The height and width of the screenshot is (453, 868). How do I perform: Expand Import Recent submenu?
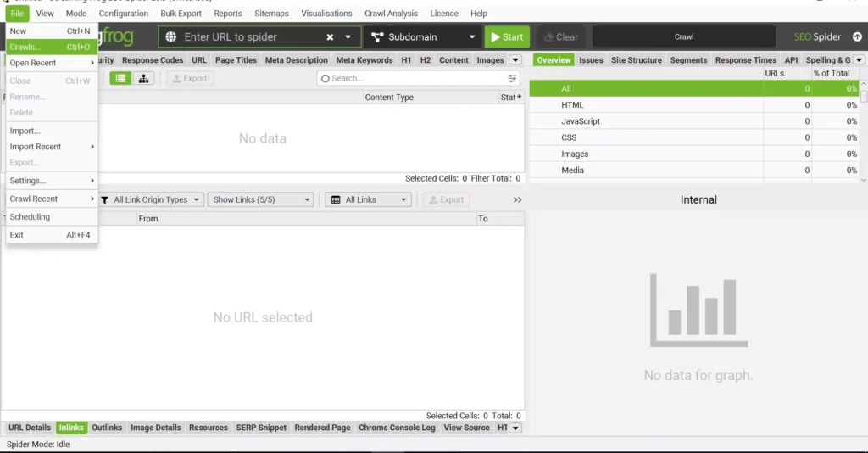pos(52,147)
